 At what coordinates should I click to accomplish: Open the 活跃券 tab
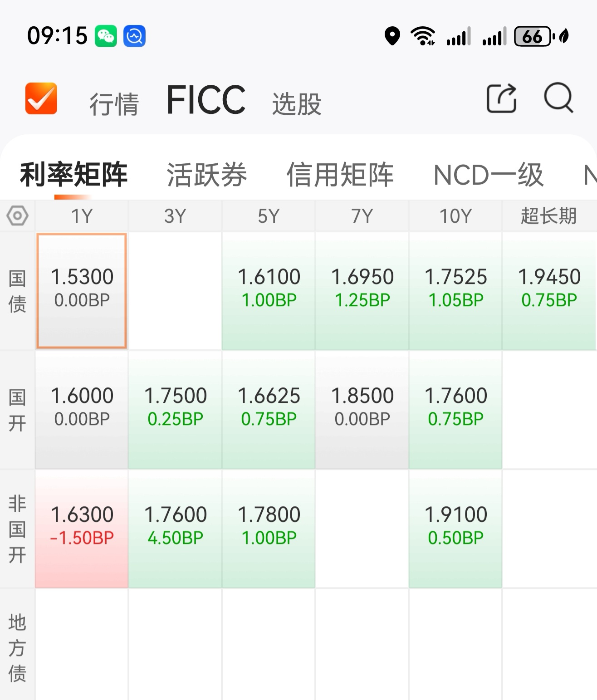[x=206, y=175]
